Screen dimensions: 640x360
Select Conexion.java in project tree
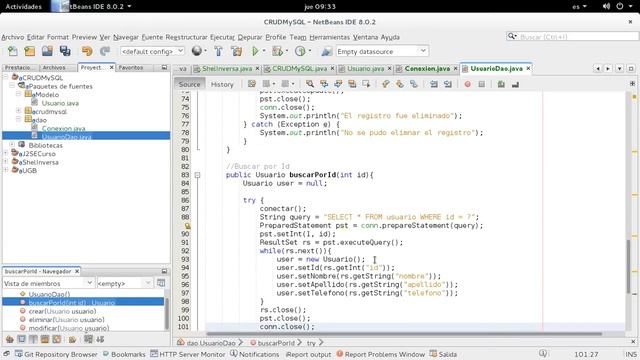tap(63, 129)
